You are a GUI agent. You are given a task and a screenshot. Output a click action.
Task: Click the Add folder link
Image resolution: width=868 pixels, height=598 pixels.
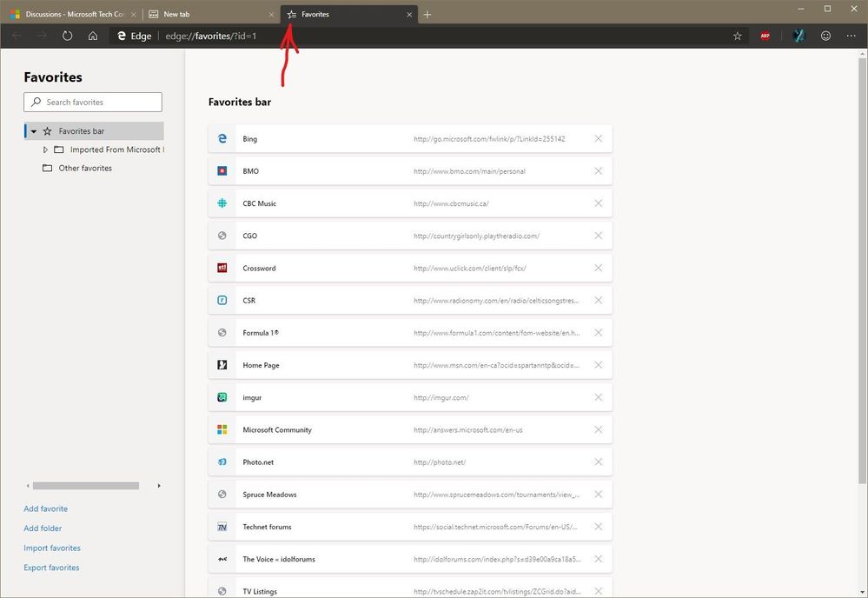tap(43, 528)
